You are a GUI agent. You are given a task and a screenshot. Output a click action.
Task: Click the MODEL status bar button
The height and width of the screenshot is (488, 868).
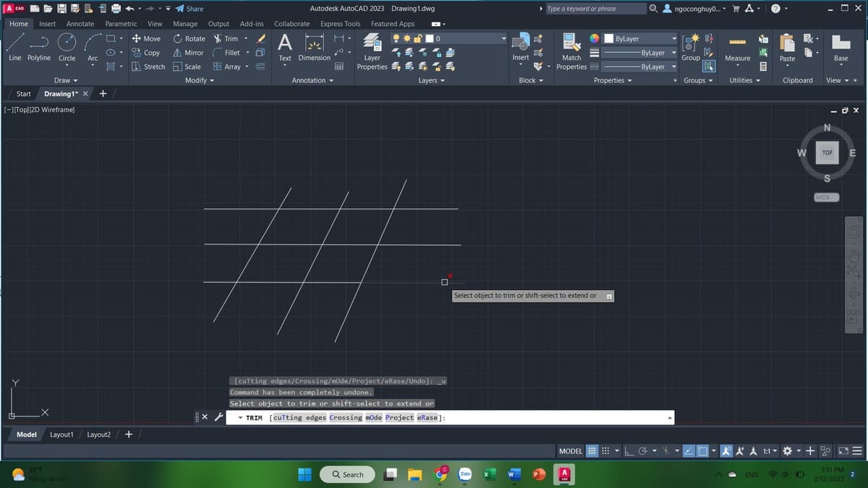click(x=571, y=451)
